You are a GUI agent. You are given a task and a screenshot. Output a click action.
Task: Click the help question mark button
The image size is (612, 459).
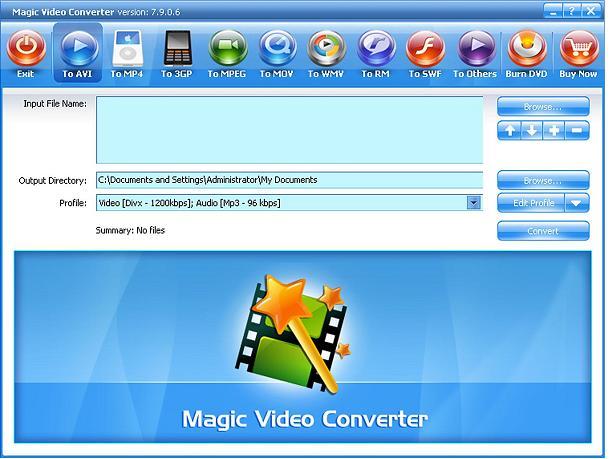[571, 11]
